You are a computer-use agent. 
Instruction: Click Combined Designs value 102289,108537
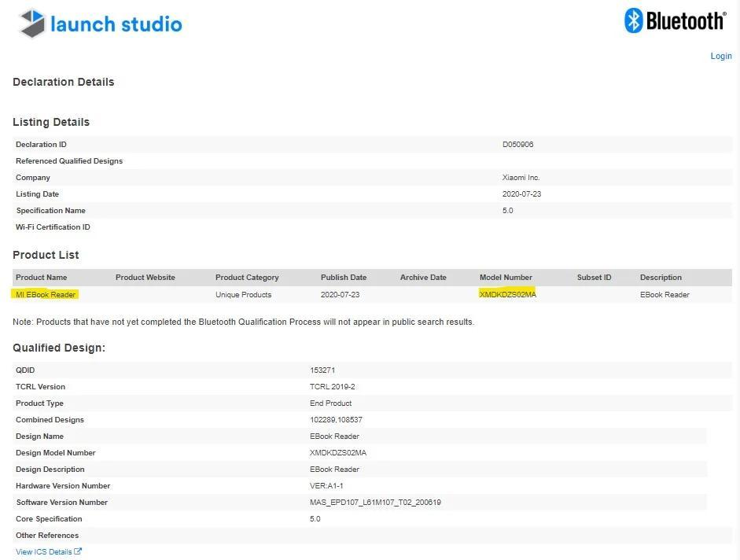pyautogui.click(x=336, y=420)
